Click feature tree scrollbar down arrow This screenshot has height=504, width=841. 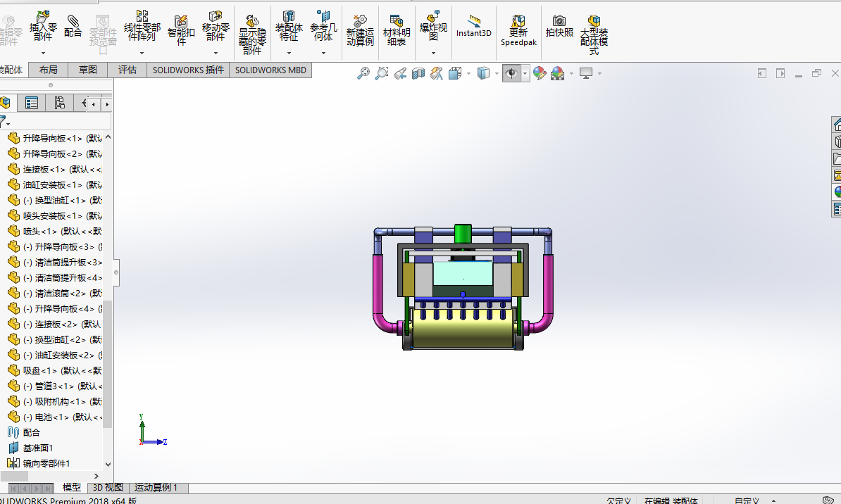coord(108,465)
